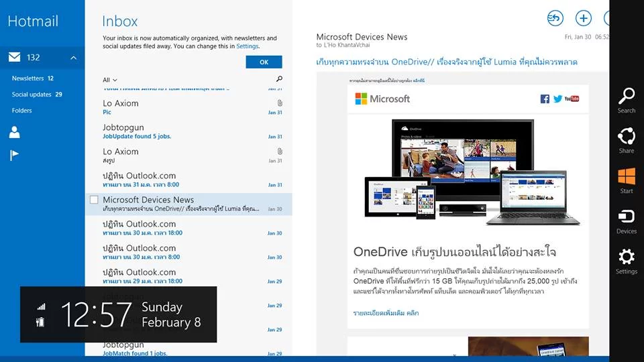The image size is (644, 362).
Task: Click the clock showing 12:57
Action: pyautogui.click(x=97, y=315)
